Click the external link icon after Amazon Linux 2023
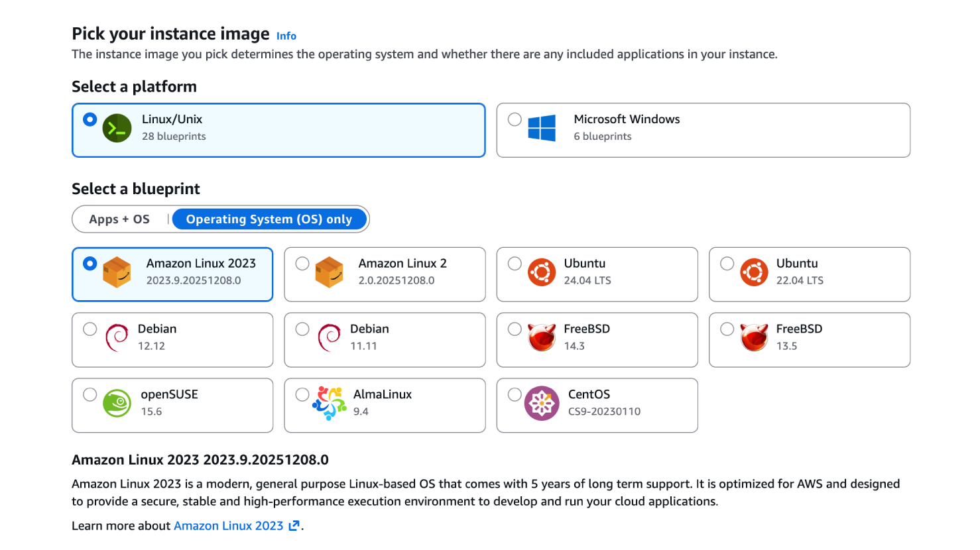 pyautogui.click(x=294, y=525)
